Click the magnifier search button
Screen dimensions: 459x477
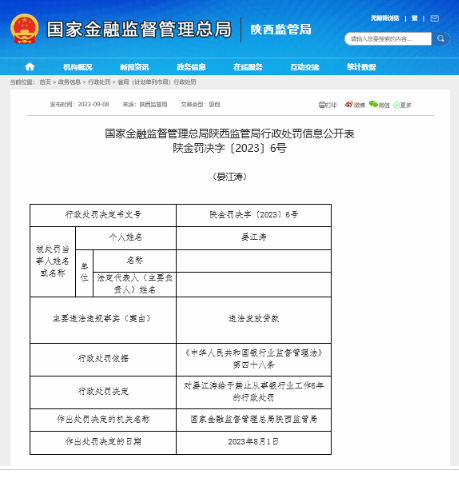pos(441,39)
